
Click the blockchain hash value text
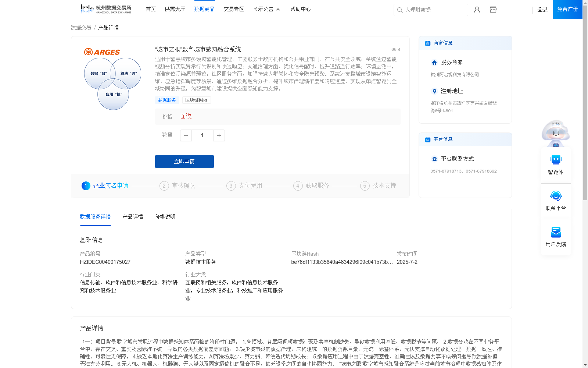click(342, 262)
